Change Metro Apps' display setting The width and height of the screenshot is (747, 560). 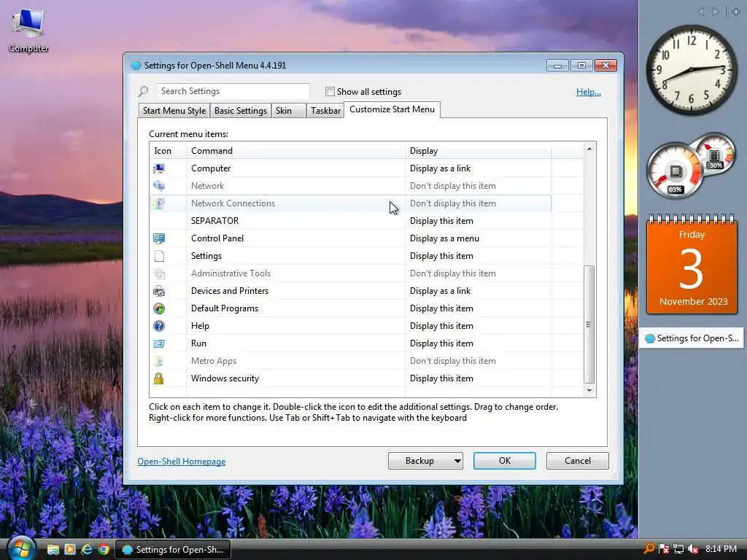(x=452, y=361)
